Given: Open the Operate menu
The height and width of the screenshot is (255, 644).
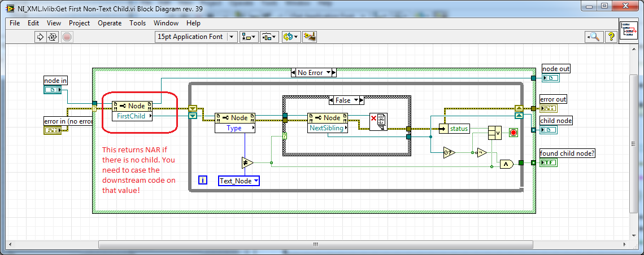Looking at the screenshot, I should tap(110, 23).
